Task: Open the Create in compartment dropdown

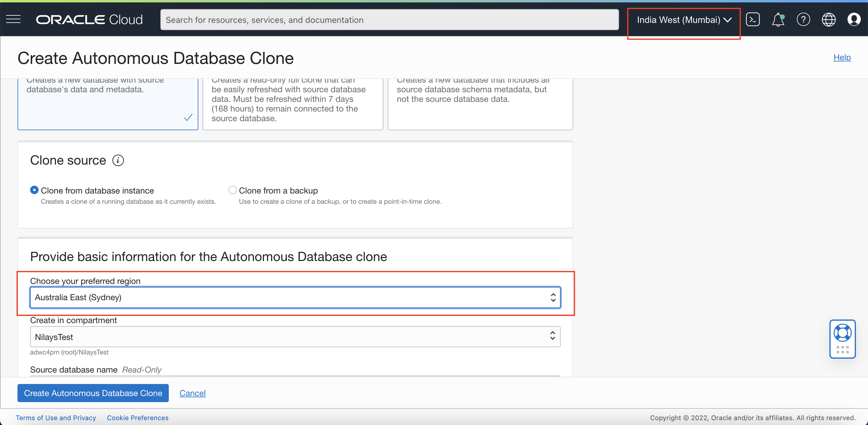Action: pos(295,337)
